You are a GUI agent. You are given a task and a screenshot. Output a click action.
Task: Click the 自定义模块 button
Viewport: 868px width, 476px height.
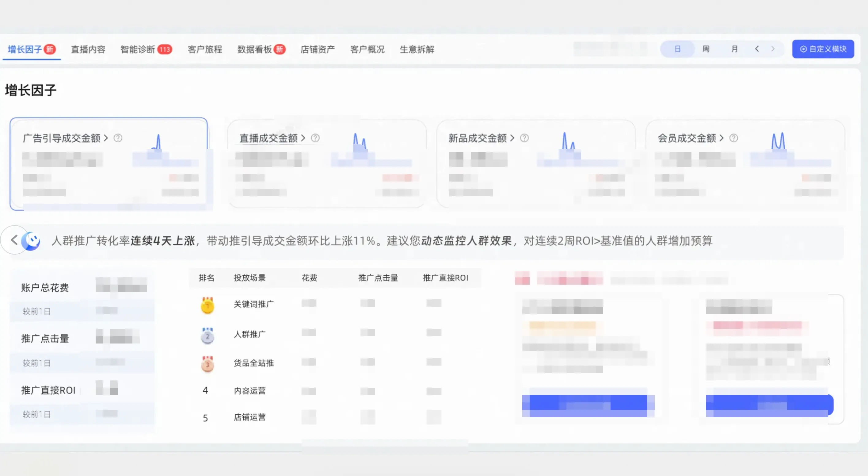click(823, 49)
